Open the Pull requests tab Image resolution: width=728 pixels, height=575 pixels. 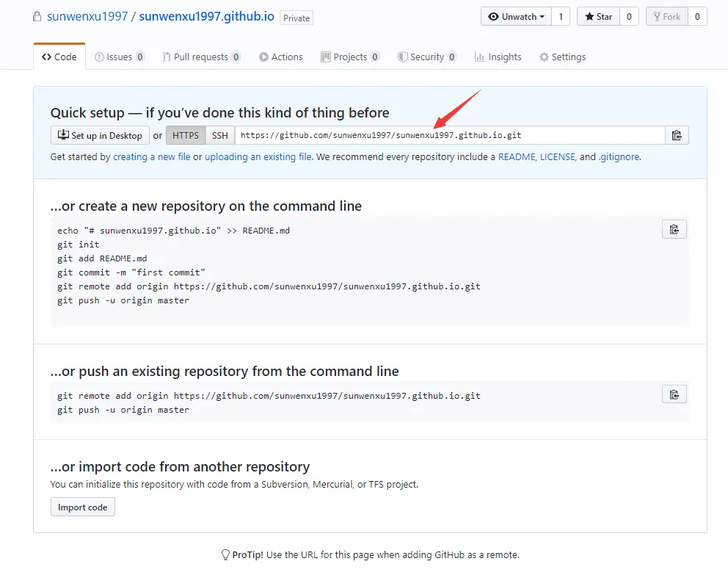tap(202, 57)
